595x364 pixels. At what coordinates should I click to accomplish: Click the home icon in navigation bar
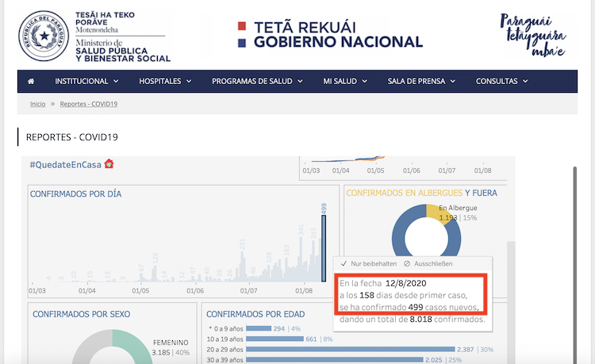[x=31, y=81]
